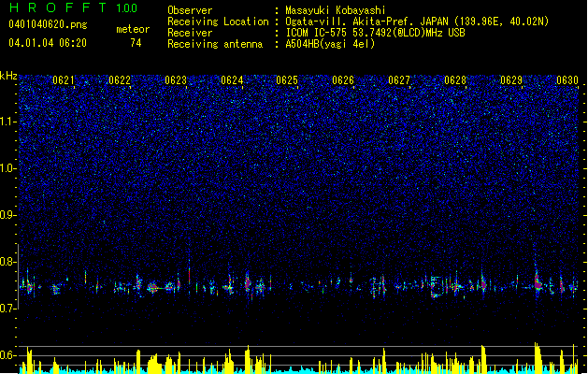The width and height of the screenshot is (588, 374).
Task: Click the HROFFT 1.0.0 title text
Action: click(74, 7)
